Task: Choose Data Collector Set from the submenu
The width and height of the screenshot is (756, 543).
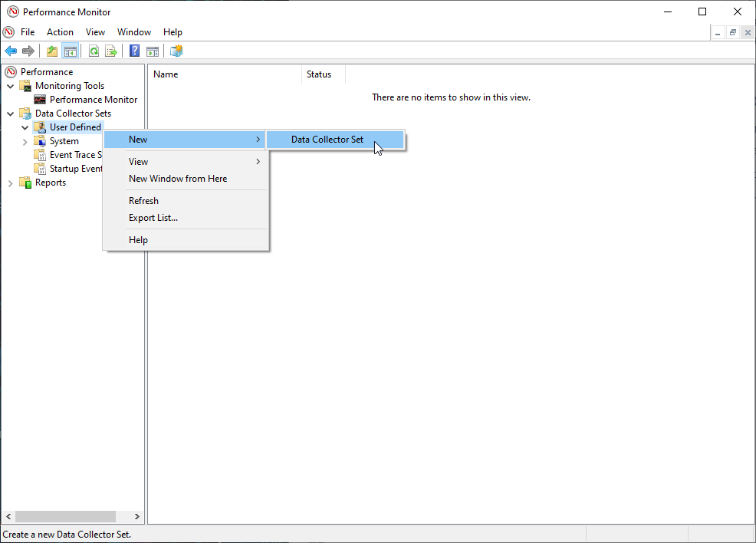Action: [327, 140]
